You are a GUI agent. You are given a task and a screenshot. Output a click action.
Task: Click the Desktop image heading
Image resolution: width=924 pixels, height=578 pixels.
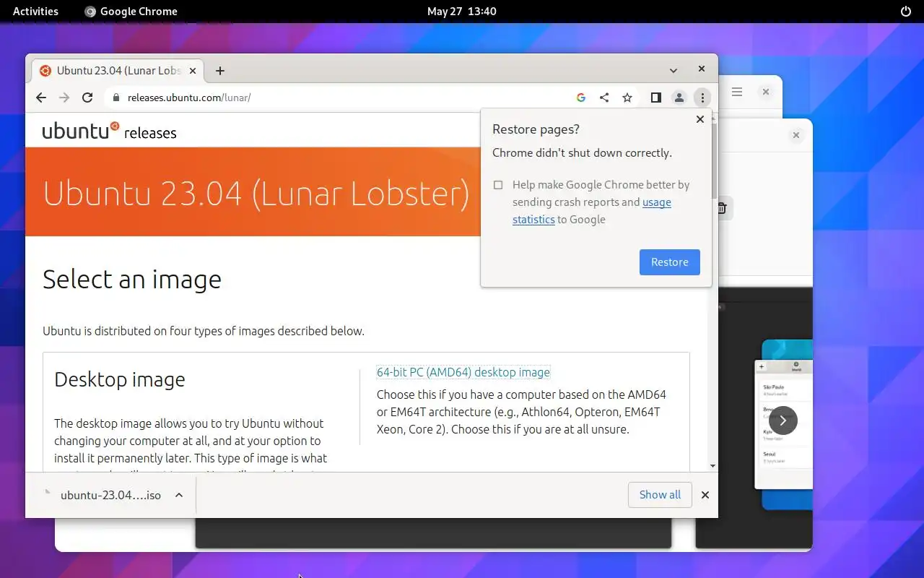tap(120, 379)
